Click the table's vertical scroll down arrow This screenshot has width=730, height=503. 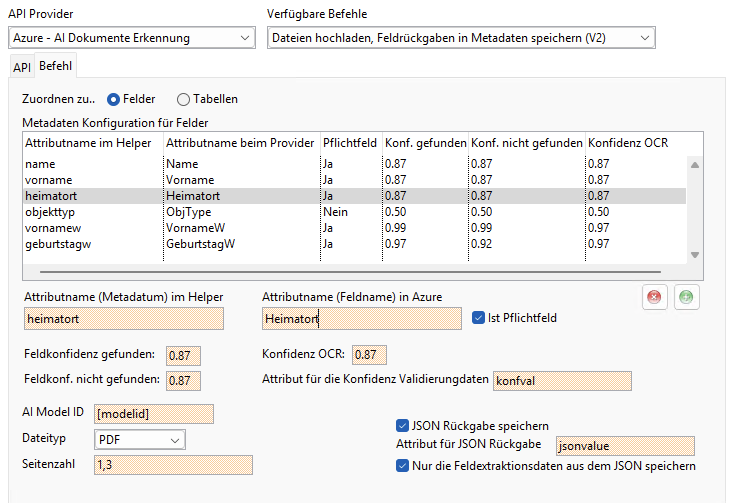pos(695,255)
